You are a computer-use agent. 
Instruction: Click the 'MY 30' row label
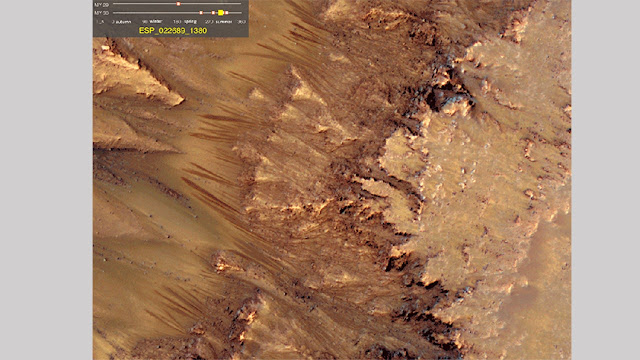pyautogui.click(x=102, y=13)
